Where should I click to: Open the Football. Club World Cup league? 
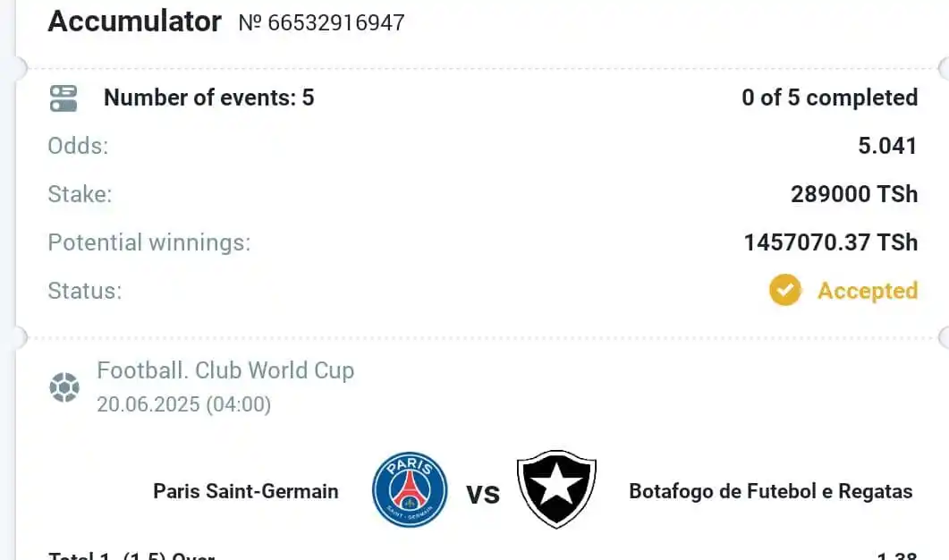[x=225, y=370]
